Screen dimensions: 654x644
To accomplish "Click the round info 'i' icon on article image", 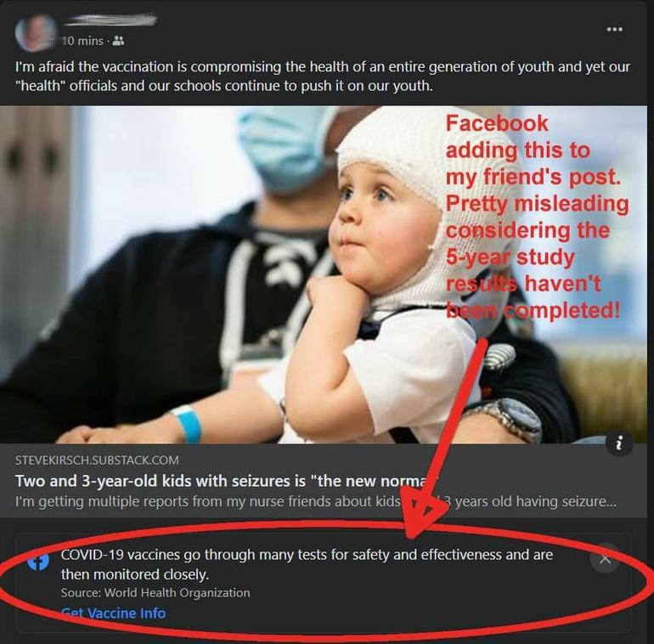I will [x=620, y=443].
